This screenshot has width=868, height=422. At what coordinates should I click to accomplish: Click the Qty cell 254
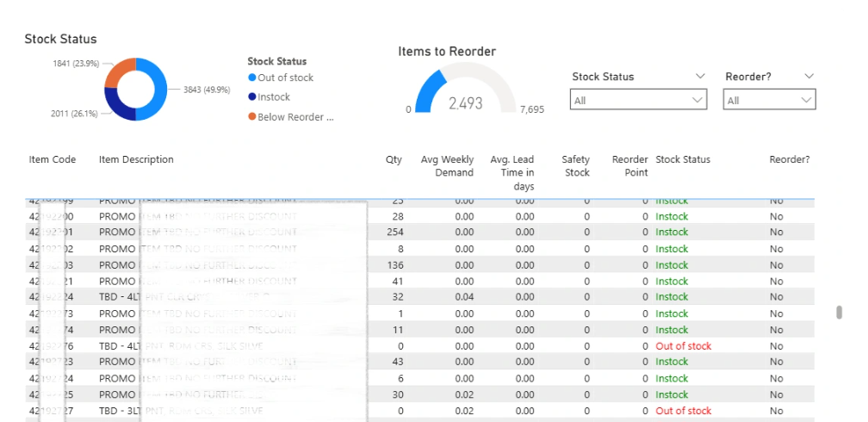click(x=395, y=232)
